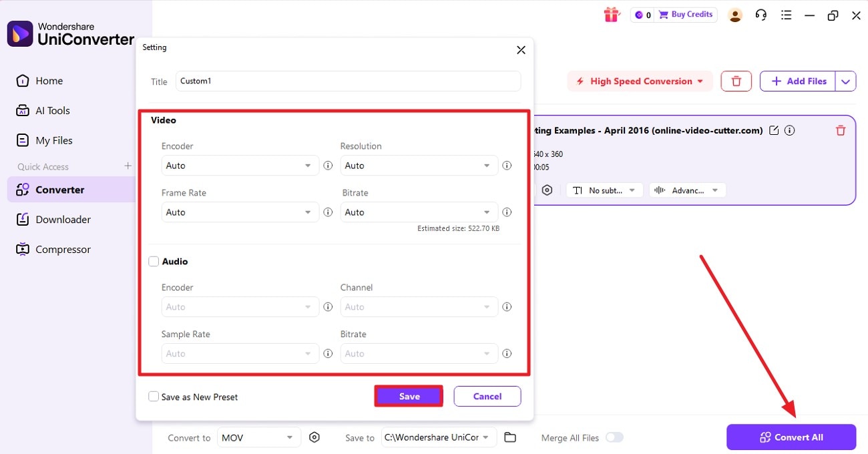
Task: Check Save as New Preset
Action: tap(154, 397)
